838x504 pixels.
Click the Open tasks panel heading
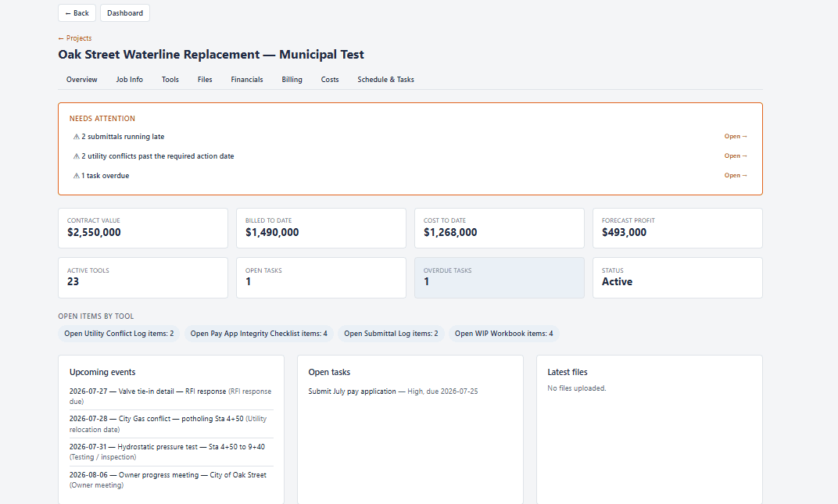[329, 372]
